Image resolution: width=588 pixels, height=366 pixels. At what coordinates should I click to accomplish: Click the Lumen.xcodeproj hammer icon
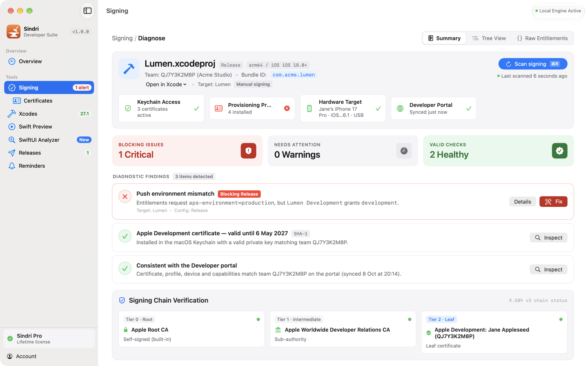[129, 69]
